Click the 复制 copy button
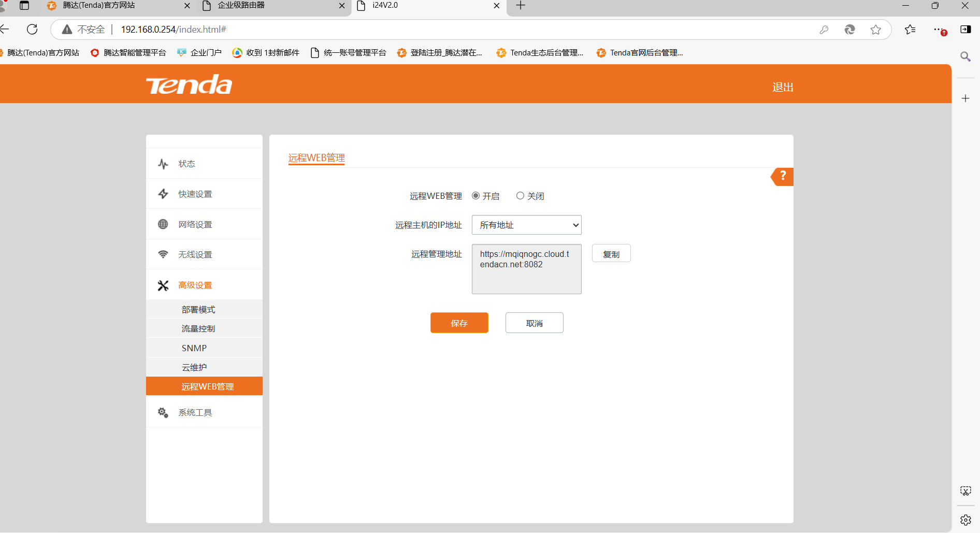 (611, 253)
